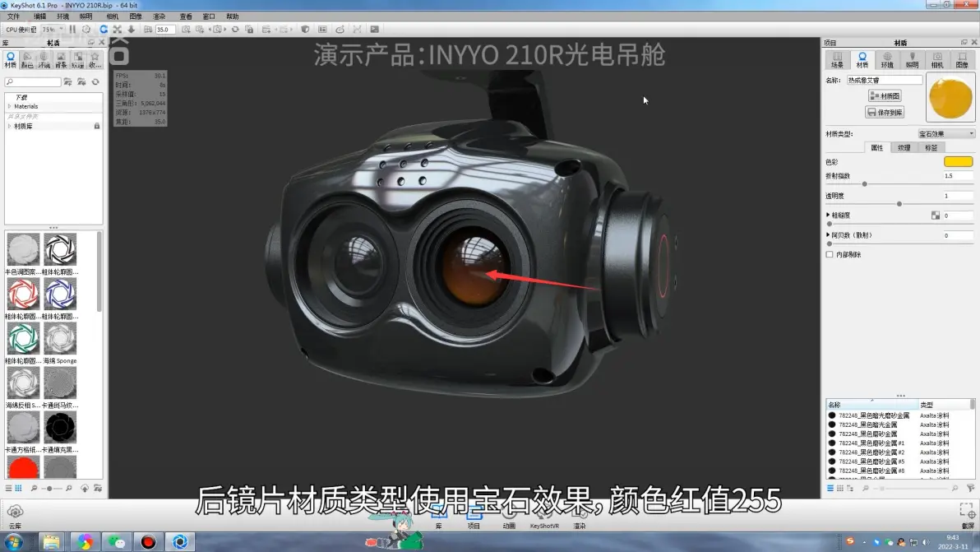Expand the Materials tree folder
This screenshot has height=552, width=980.
click(x=9, y=106)
